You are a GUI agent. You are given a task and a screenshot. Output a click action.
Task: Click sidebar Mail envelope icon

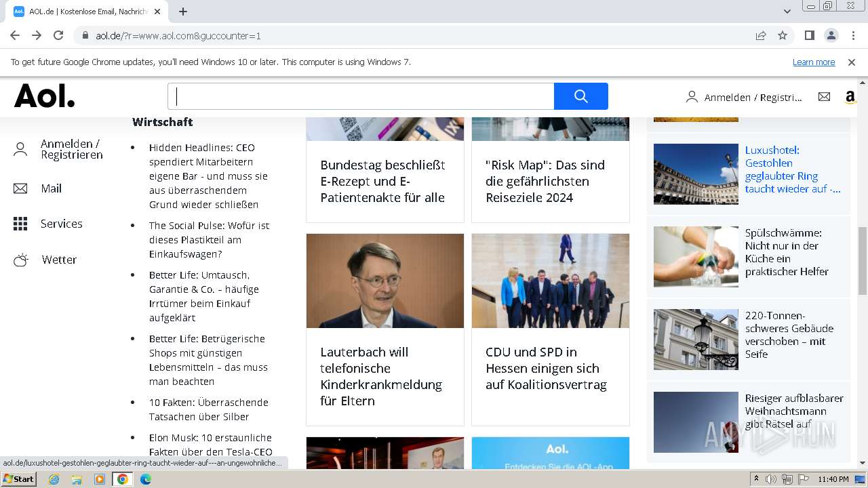(20, 188)
